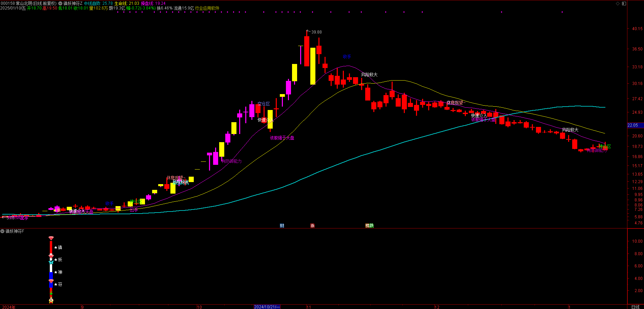Image resolution: width=644 pixels, height=309 pixels.
Task: Click the ★神 label in sub-panel
Action: pos(58,272)
